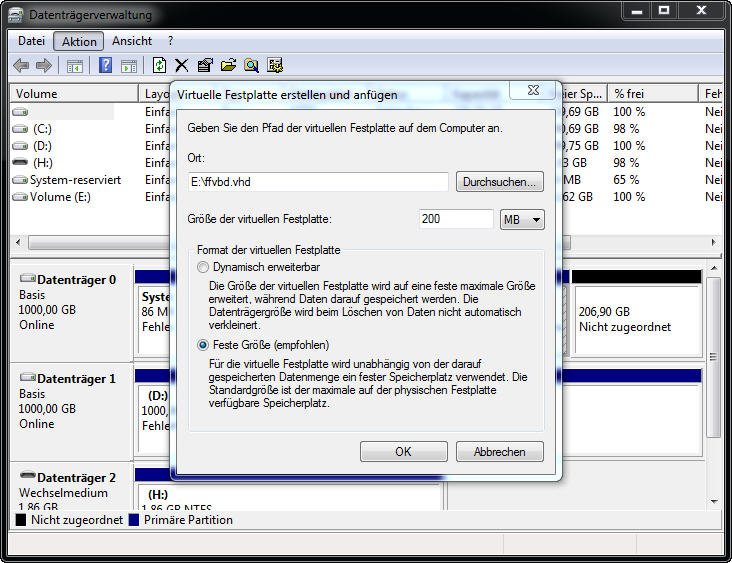Select the 'Dynamisch erweiterbar' radio option
The image size is (732, 563).
tap(204, 268)
